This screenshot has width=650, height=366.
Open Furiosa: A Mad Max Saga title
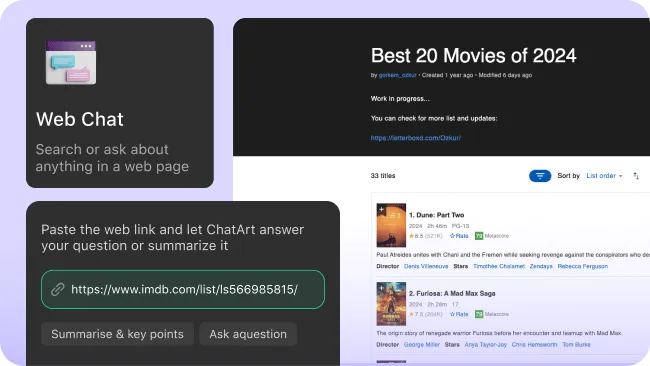click(x=452, y=293)
